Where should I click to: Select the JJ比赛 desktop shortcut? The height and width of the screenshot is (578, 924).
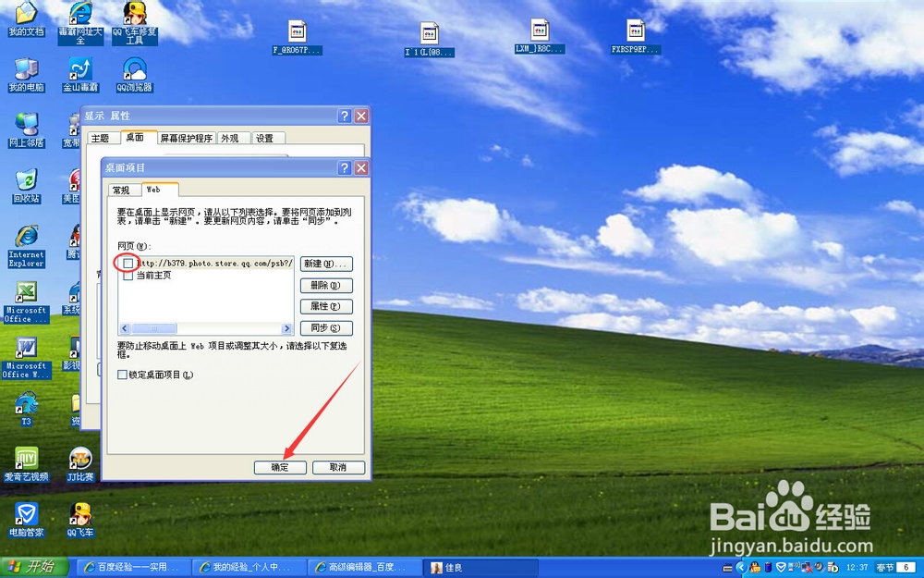click(x=80, y=463)
